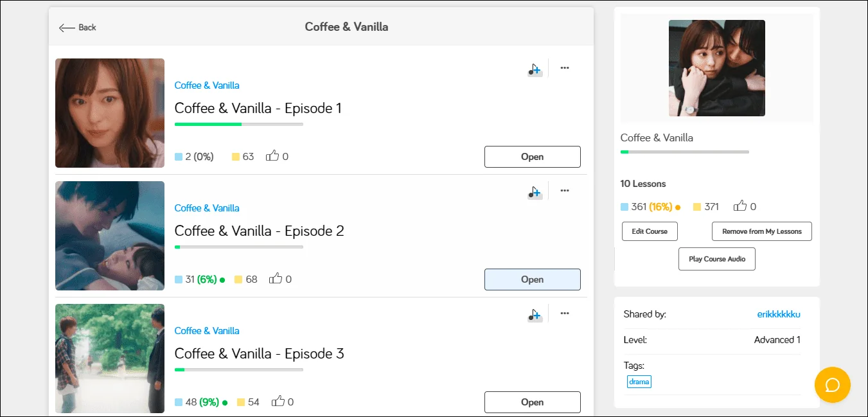The width and height of the screenshot is (868, 417).
Task: Like Episode 3 with thumbs-up icon
Action: 278,402
